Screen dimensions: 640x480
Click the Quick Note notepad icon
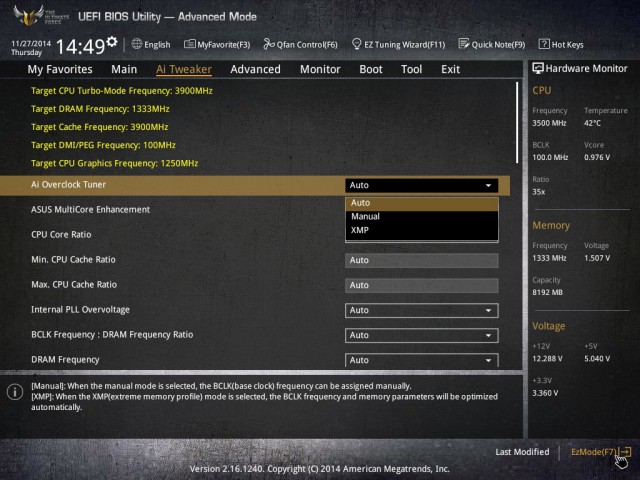464,44
